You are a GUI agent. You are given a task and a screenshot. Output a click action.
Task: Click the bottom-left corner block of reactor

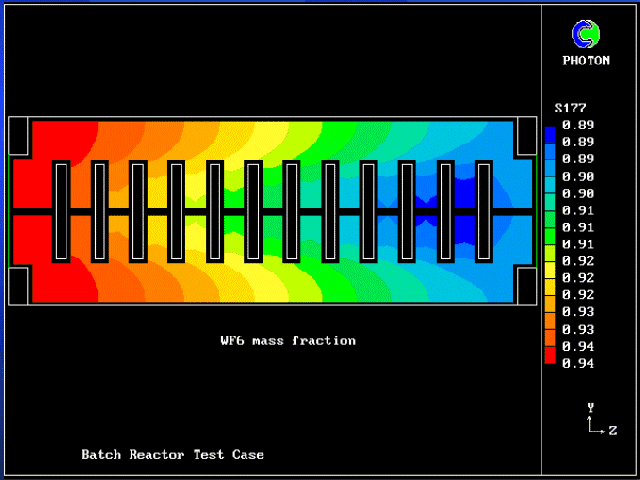coord(20,285)
